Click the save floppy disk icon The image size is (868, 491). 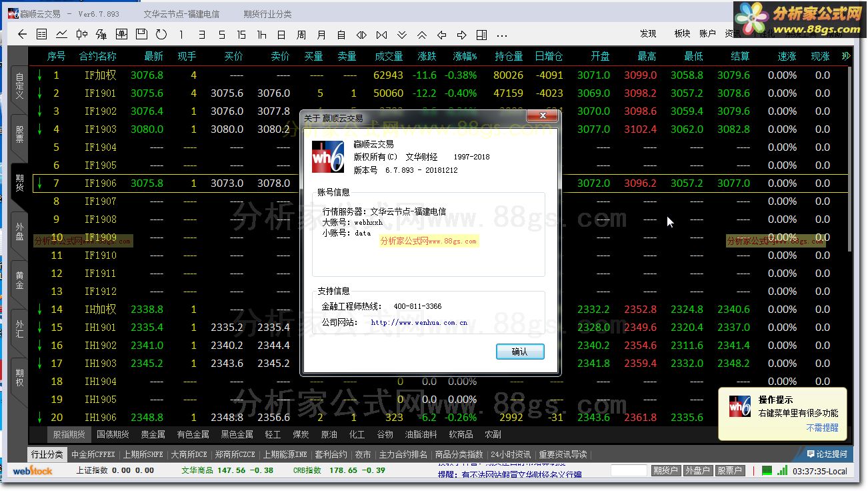(x=141, y=35)
